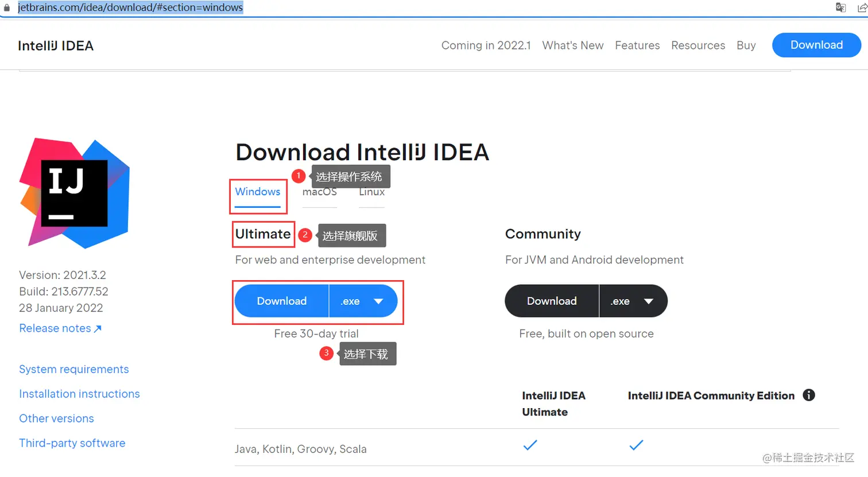
Task: Click the IntelliJ IDEA site logo
Action: click(56, 46)
